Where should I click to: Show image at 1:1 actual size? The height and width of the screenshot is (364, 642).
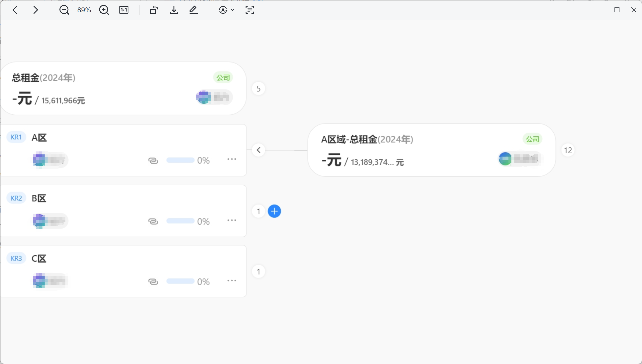(x=124, y=10)
